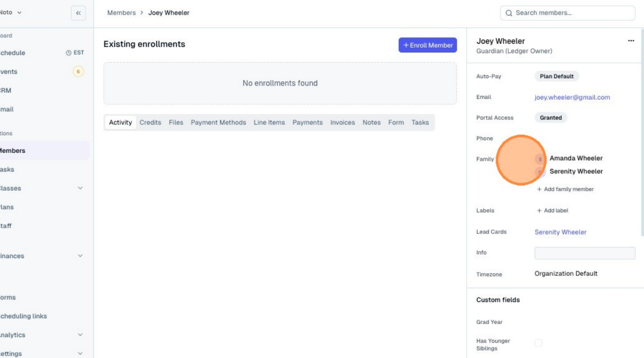This screenshot has height=358, width=644.
Task: Click into the Search members field
Action: [x=568, y=13]
